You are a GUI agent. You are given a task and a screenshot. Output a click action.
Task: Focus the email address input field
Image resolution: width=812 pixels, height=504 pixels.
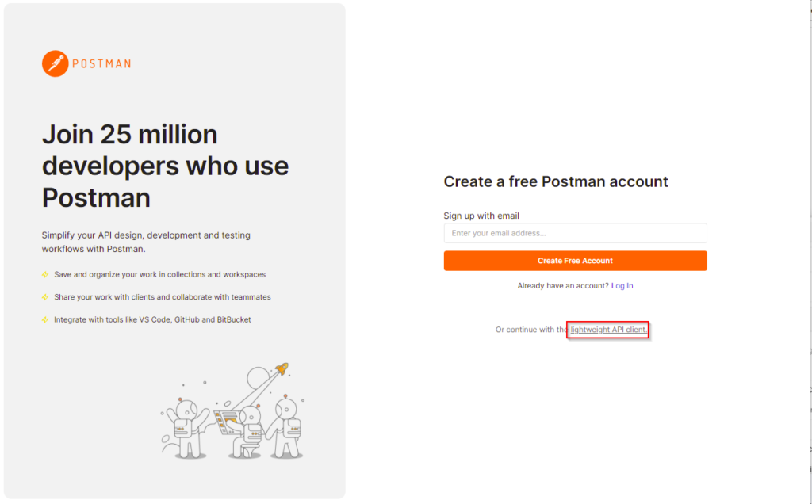tap(575, 233)
